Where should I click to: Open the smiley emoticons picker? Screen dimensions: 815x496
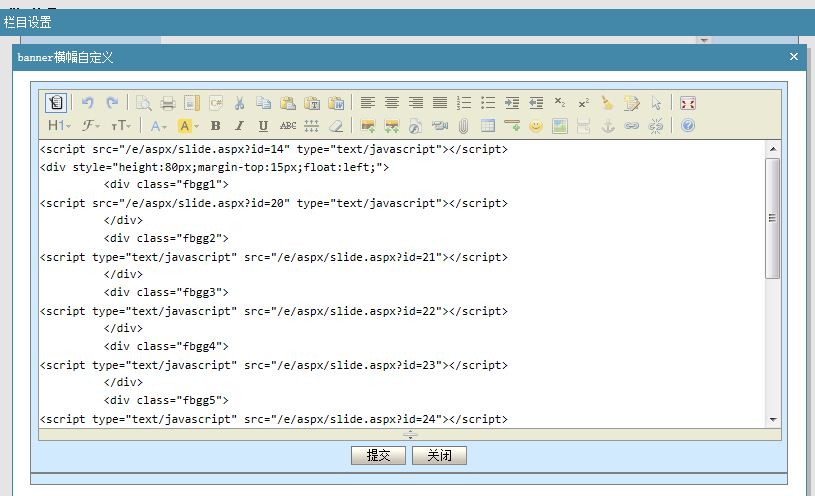536,126
